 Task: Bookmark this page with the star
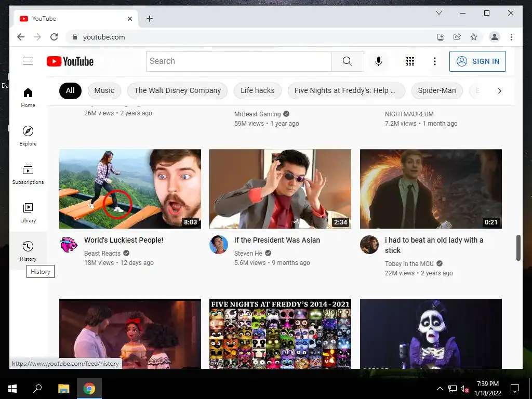coord(474,37)
